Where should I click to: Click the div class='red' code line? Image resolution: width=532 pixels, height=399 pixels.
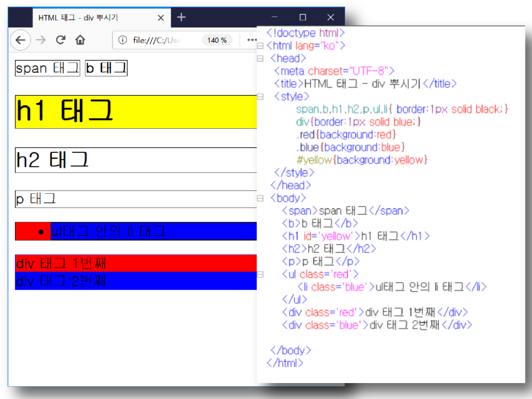[375, 313]
